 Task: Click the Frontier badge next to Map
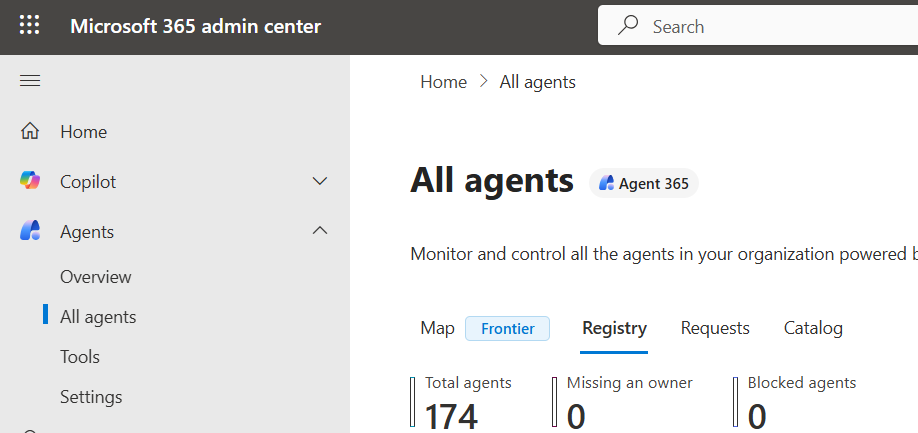pyautogui.click(x=508, y=328)
